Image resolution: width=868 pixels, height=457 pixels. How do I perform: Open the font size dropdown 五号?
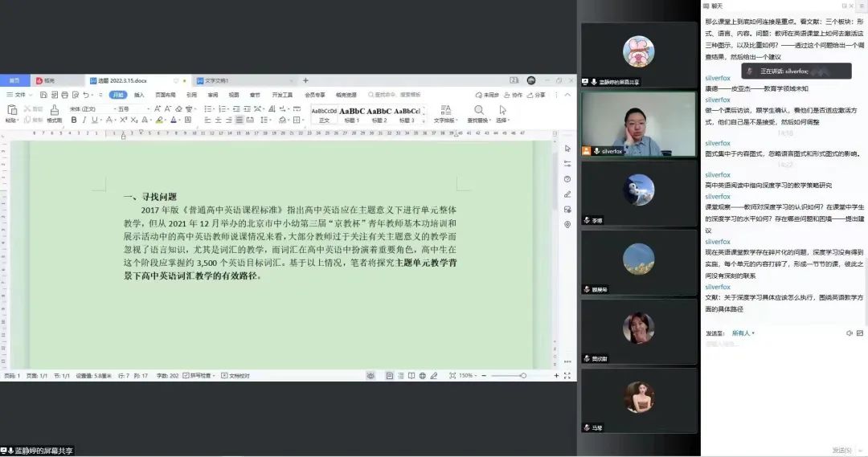pyautogui.click(x=127, y=108)
